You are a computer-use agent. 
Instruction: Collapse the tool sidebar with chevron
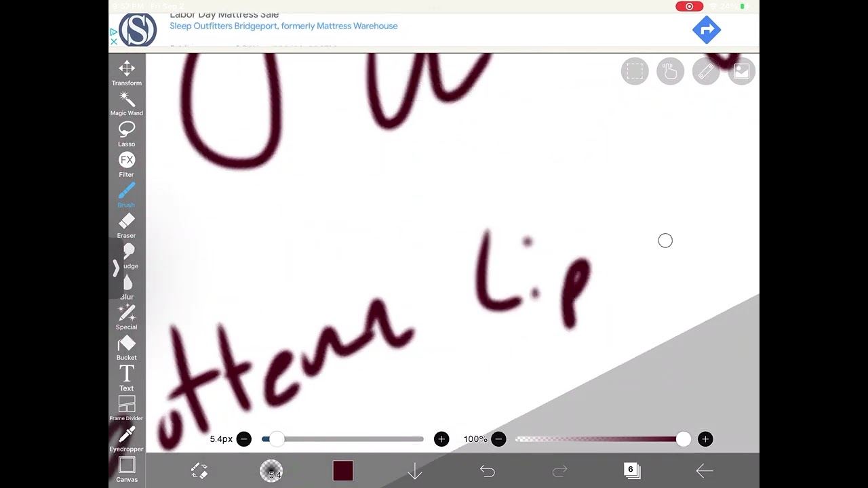coord(116,268)
